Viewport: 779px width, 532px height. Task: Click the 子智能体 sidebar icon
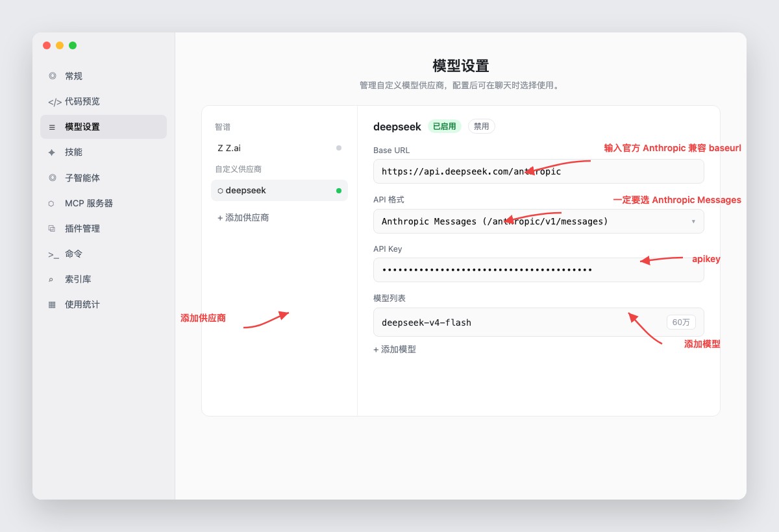[52, 178]
